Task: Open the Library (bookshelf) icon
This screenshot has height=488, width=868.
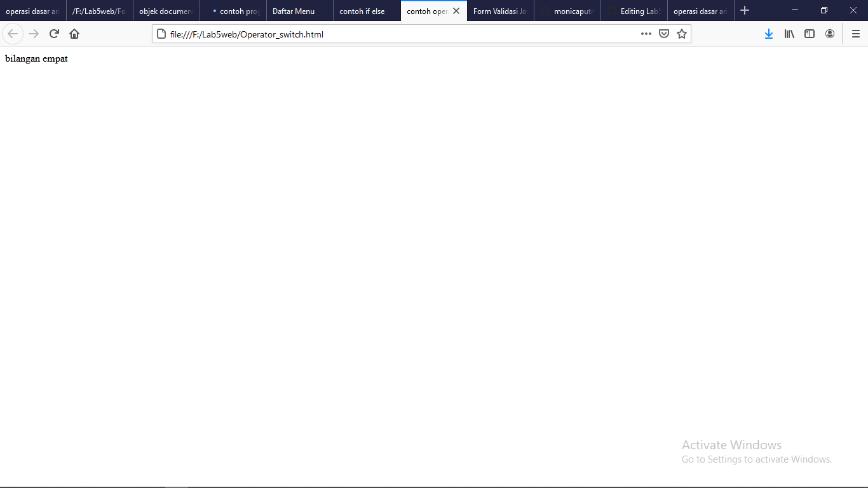Action: coord(789,34)
